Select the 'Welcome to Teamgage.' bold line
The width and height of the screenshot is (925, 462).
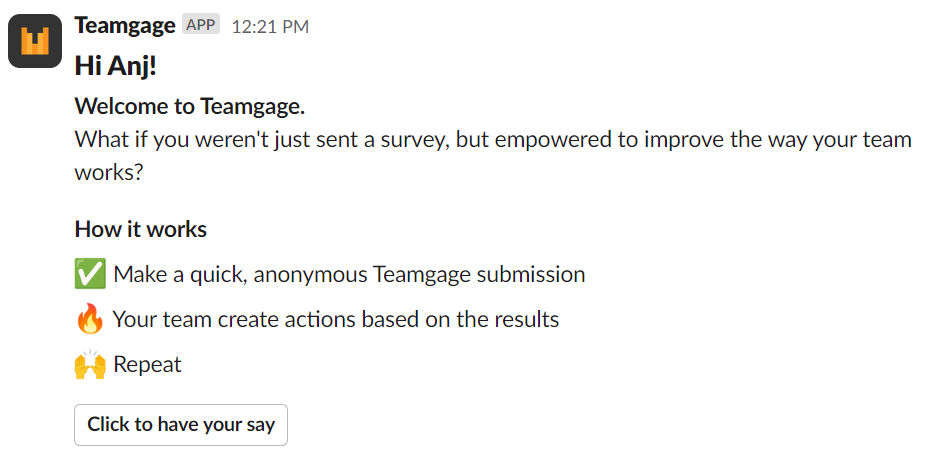(x=190, y=107)
